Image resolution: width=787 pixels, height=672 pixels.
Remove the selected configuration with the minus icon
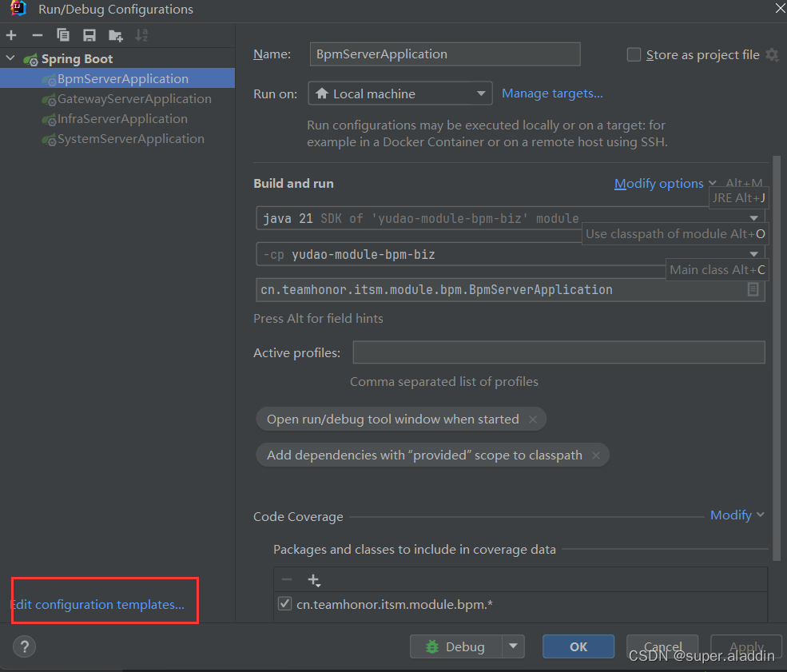pos(38,35)
